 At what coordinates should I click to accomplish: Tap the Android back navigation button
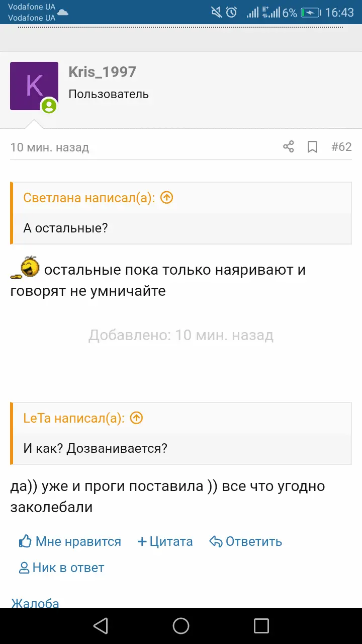(101, 626)
